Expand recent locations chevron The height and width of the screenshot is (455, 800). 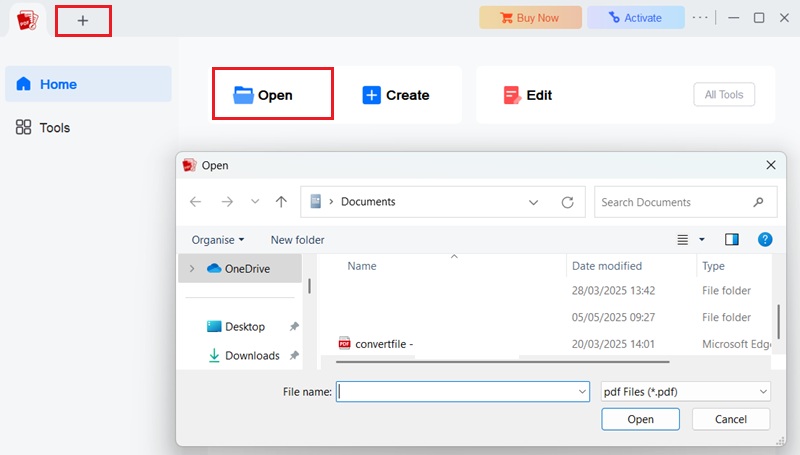click(255, 202)
